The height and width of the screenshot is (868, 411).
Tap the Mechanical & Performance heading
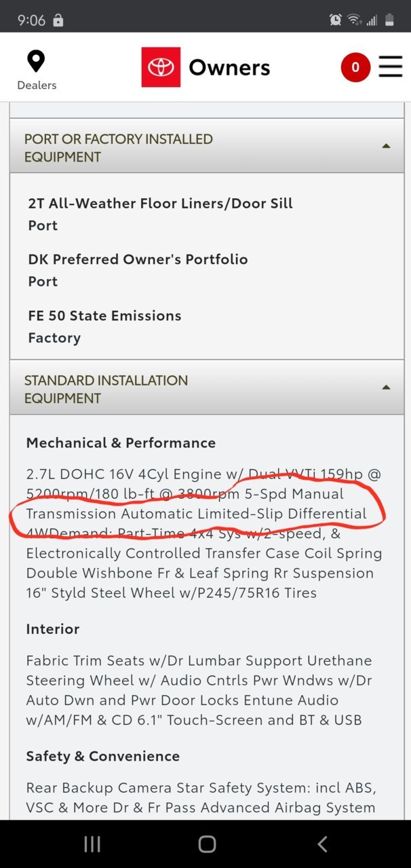pos(121,442)
